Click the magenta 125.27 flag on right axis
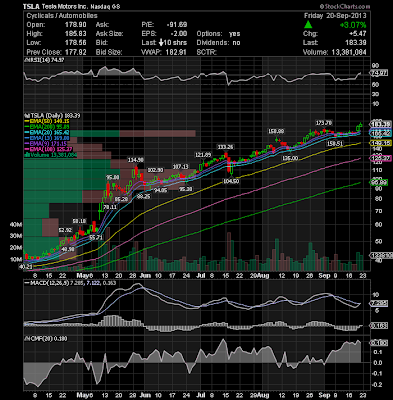393x400 pixels. (379, 159)
